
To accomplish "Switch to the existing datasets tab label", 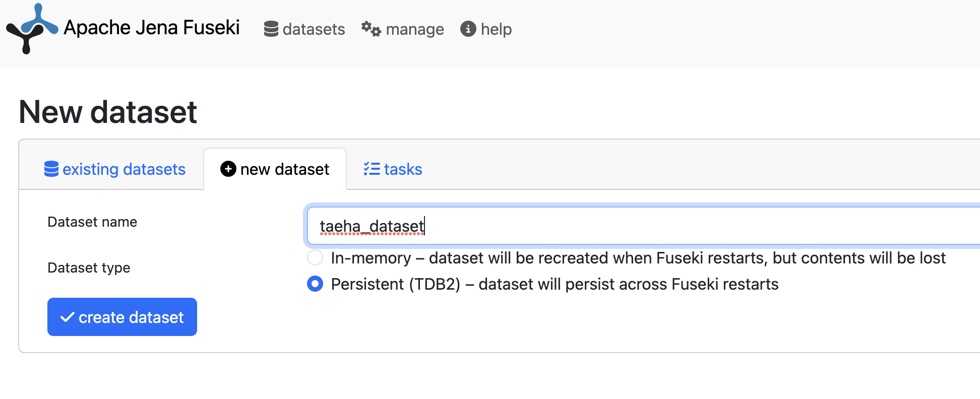I will (124, 169).
